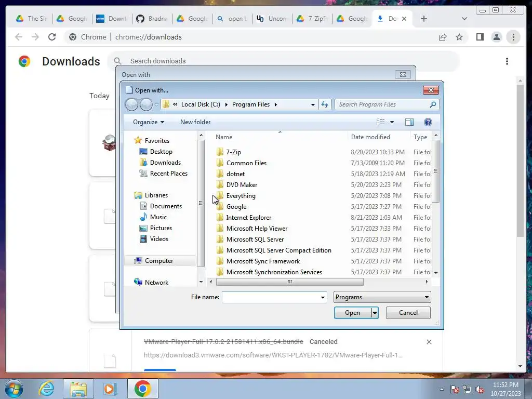The image size is (532, 399).
Task: Select the Microsoft Sync Framework folder
Action: point(263,261)
